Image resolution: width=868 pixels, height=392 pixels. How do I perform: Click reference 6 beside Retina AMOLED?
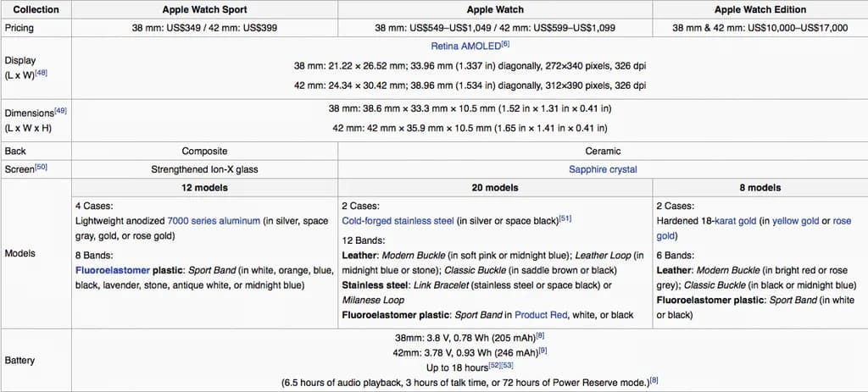pyautogui.click(x=505, y=42)
